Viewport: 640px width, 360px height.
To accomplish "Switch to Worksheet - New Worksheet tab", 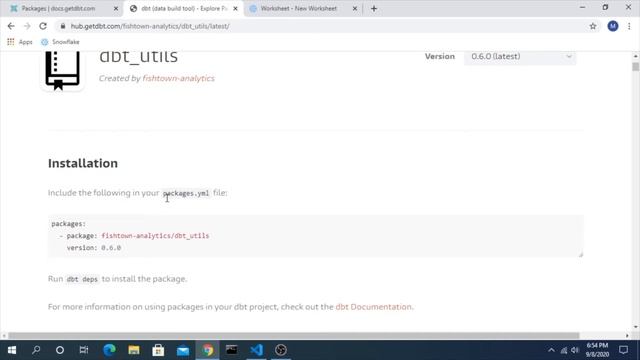I will click(299, 8).
